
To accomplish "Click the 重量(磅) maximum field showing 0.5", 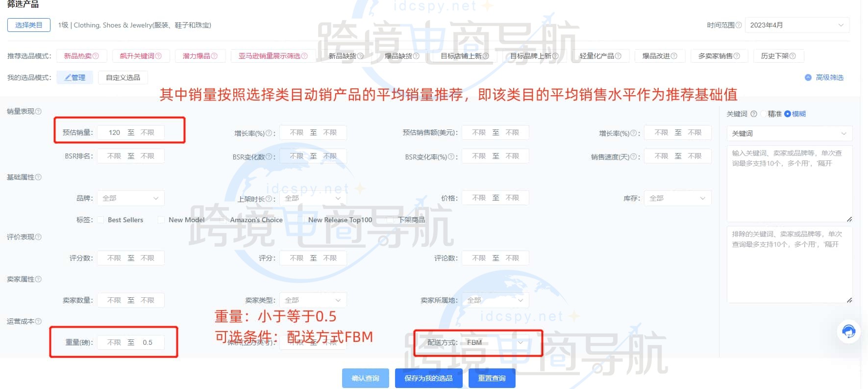I will tap(148, 342).
